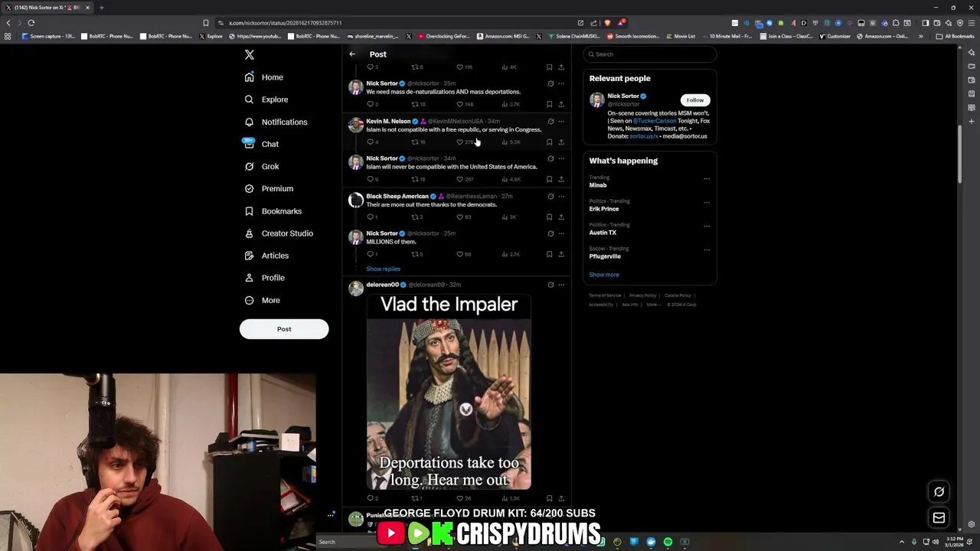Like "Islam will never be compatible" post

coord(465,180)
